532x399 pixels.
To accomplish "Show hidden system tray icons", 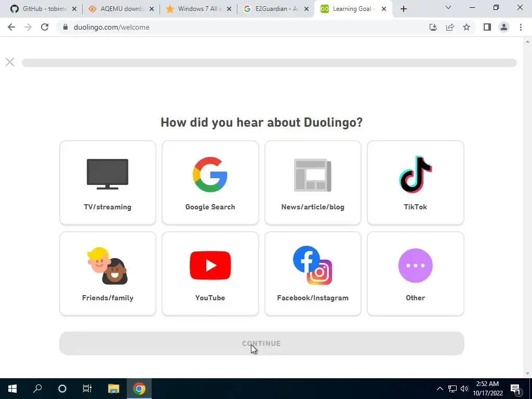I will coord(440,389).
